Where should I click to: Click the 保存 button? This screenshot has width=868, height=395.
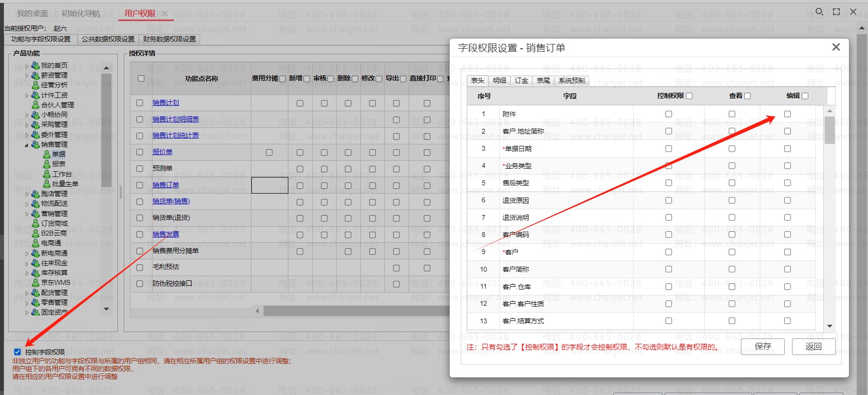pyautogui.click(x=763, y=346)
